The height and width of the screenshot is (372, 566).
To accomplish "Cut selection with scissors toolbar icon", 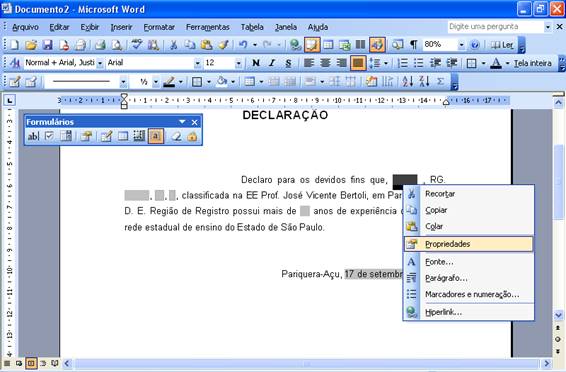I will [174, 45].
